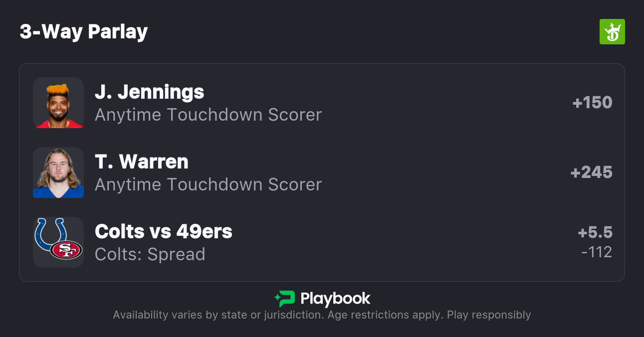Click the DraftKings logo icon
Screen dimensions: 644x337
coord(612,32)
